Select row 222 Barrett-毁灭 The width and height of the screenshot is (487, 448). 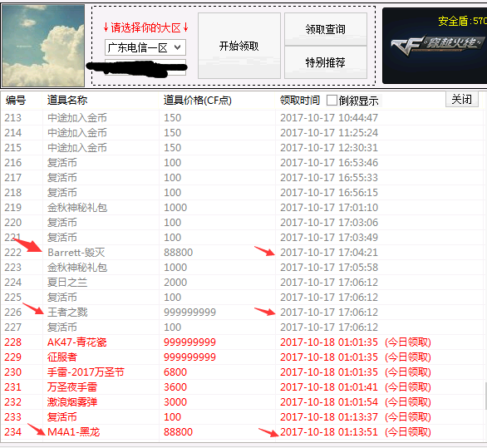(x=242, y=253)
